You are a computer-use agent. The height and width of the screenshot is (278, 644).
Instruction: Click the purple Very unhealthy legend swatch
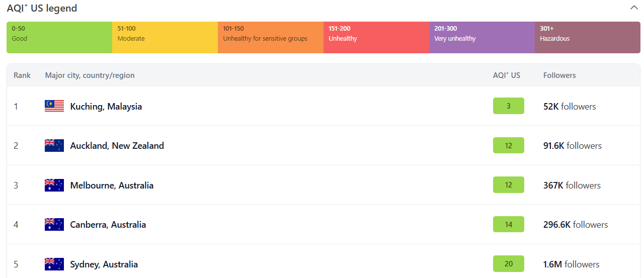(482, 37)
